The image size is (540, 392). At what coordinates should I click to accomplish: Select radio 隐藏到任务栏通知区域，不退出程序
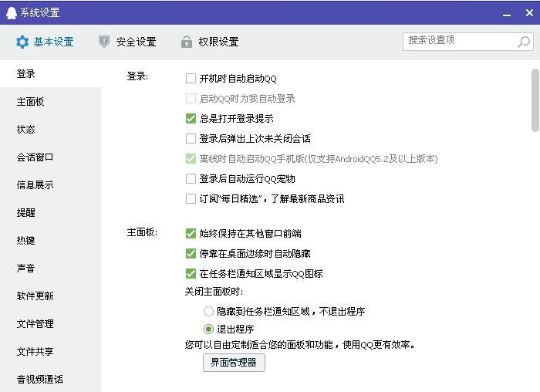coord(208,312)
